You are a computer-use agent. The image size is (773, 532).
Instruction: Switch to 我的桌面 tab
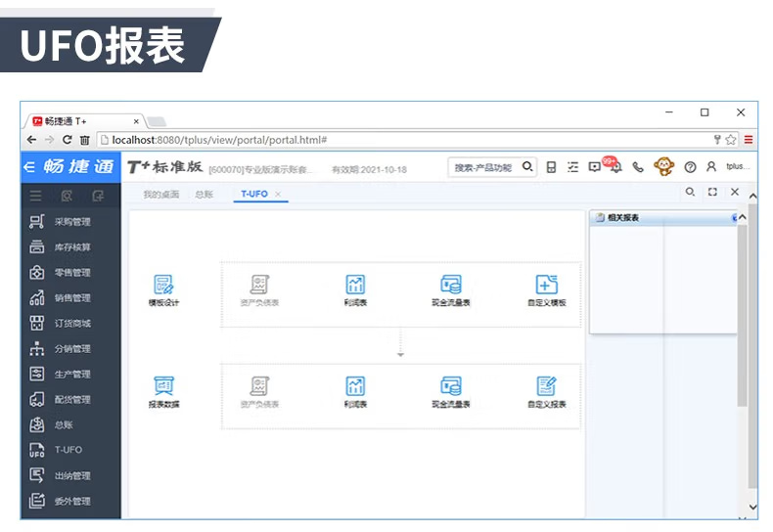(161, 194)
